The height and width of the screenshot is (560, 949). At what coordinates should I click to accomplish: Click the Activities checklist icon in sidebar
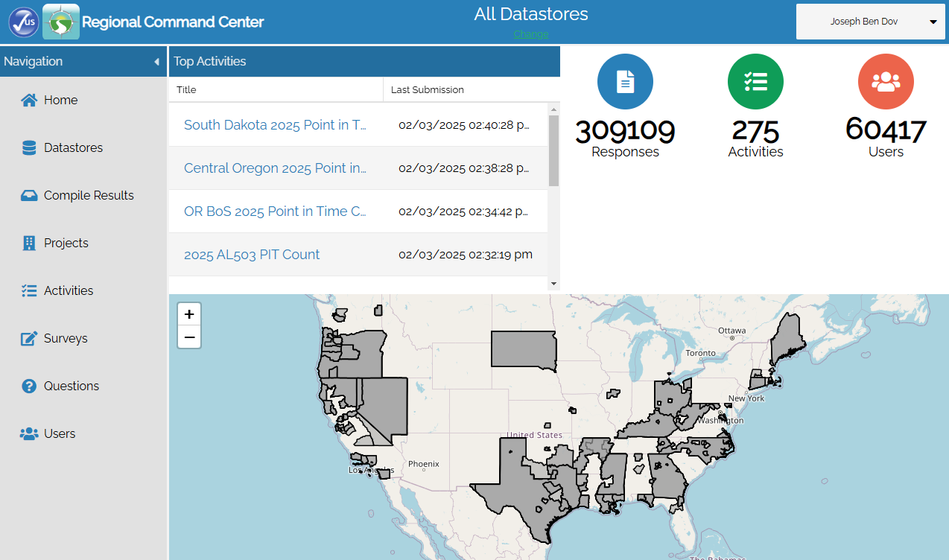pos(29,291)
